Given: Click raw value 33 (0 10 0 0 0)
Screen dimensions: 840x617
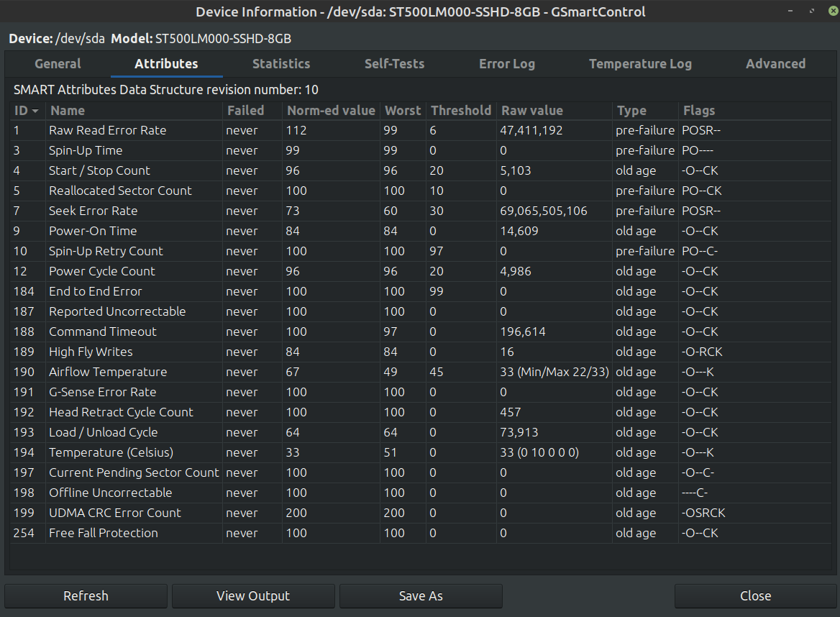Looking at the screenshot, I should pos(539,452).
